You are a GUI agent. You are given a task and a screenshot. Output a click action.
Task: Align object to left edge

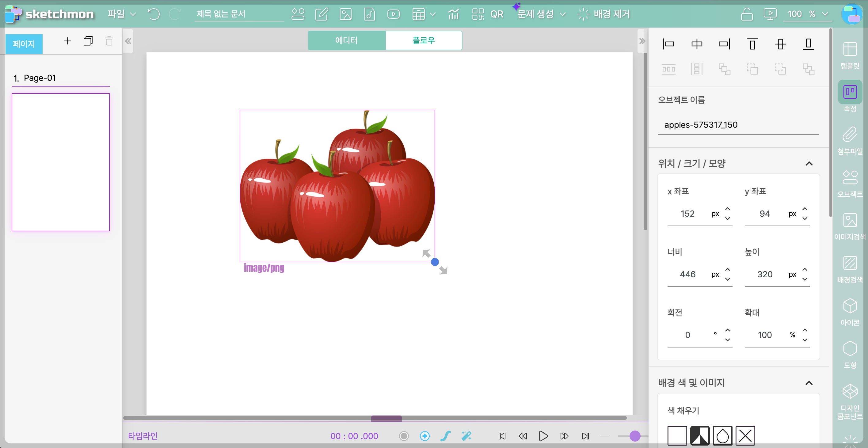click(668, 44)
